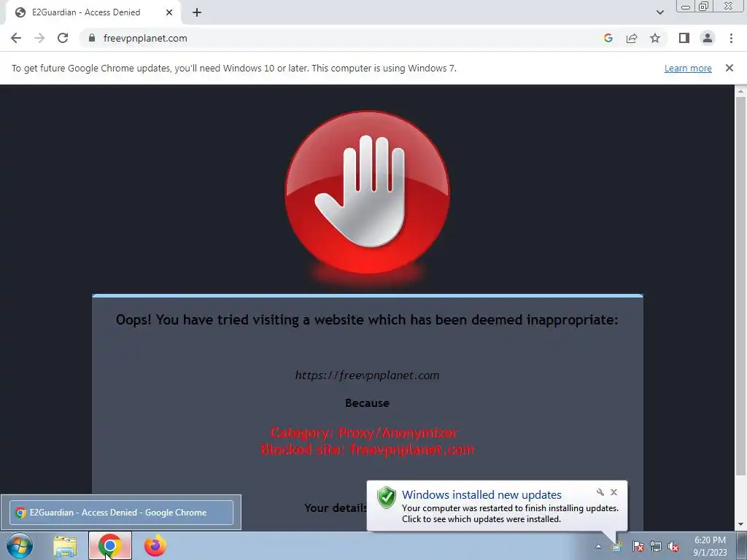Close the Windows updates balloon
This screenshot has height=560, width=747.
pyautogui.click(x=614, y=492)
